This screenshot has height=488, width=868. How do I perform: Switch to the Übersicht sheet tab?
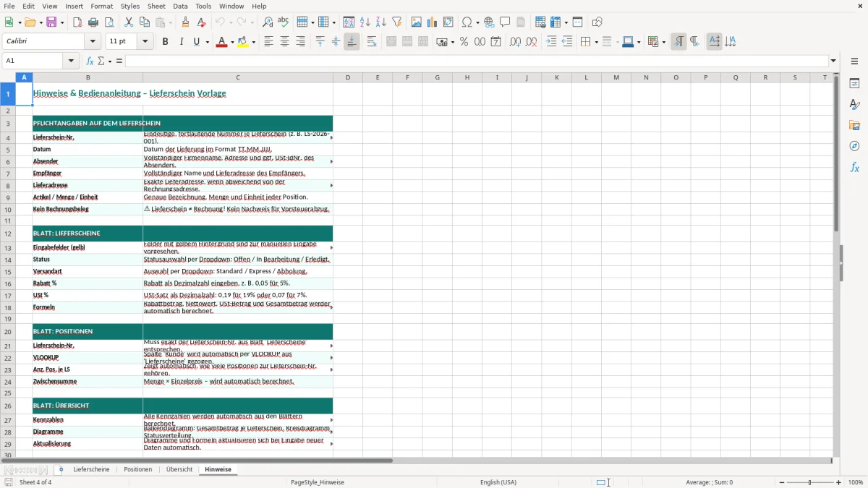point(179,470)
